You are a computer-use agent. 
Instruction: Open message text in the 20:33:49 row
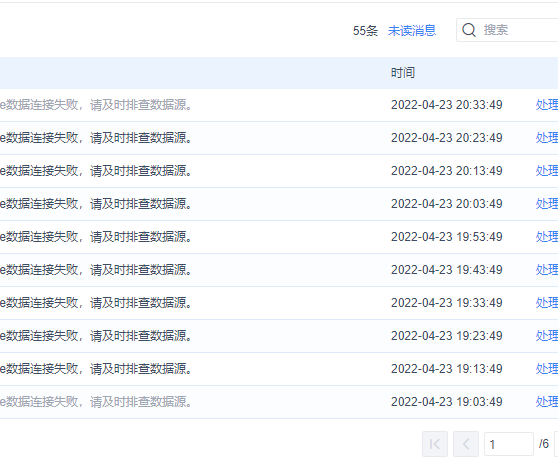point(96,105)
